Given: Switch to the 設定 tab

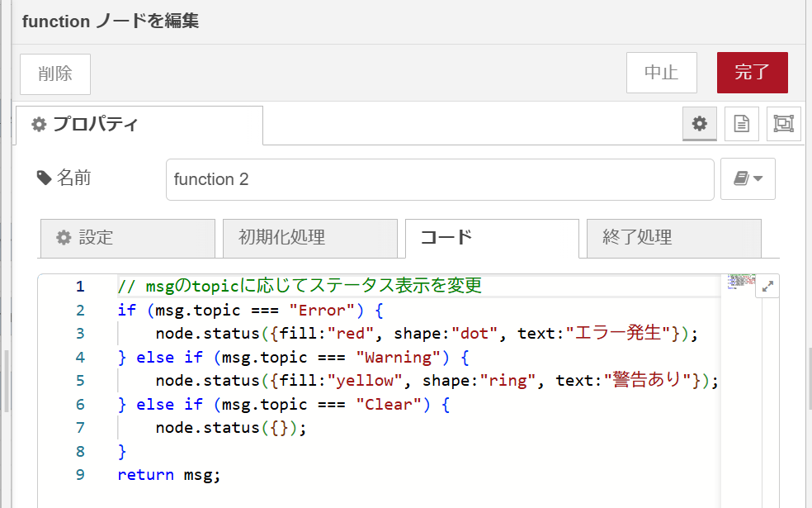Looking at the screenshot, I should coord(127,238).
